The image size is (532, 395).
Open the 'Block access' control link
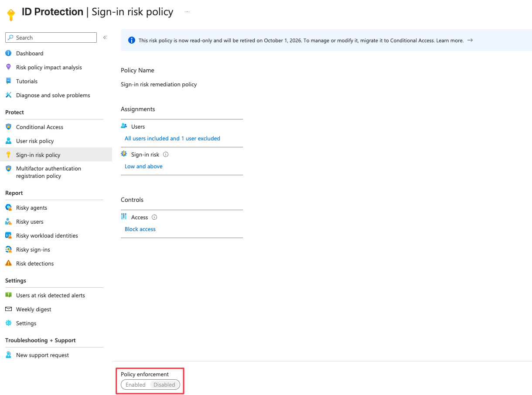click(140, 229)
